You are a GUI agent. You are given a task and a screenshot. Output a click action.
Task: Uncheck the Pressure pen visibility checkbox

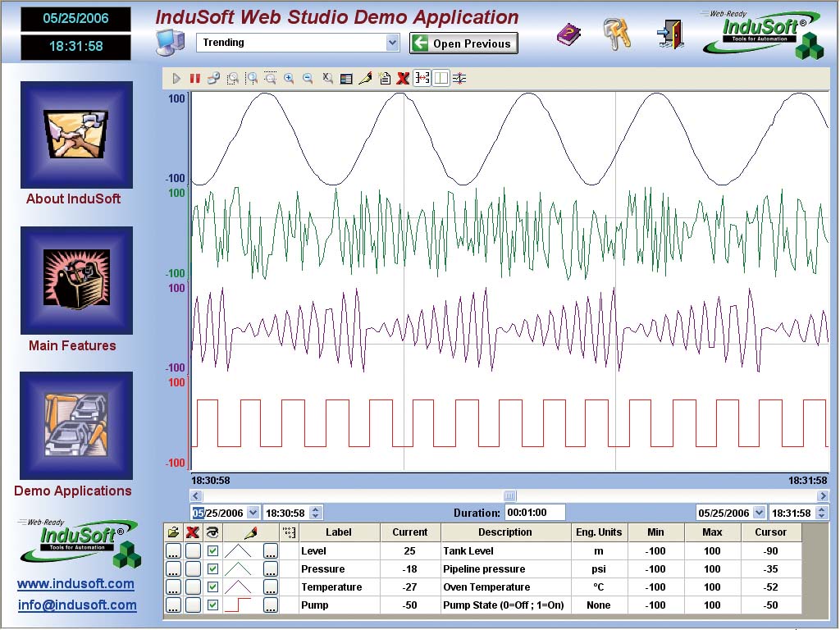(212, 569)
